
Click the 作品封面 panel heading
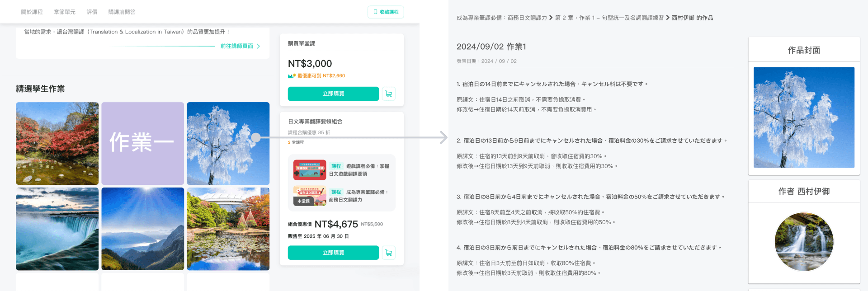tap(804, 50)
